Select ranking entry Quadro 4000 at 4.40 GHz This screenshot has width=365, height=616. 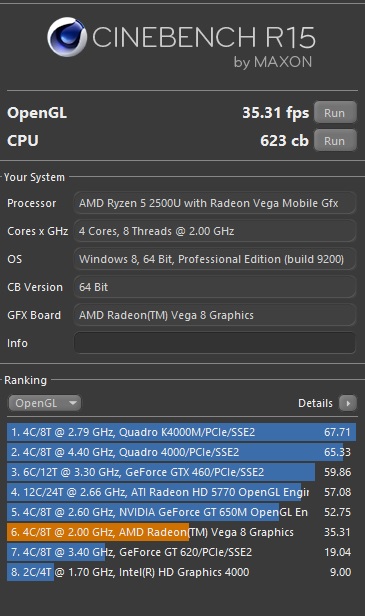click(x=182, y=452)
